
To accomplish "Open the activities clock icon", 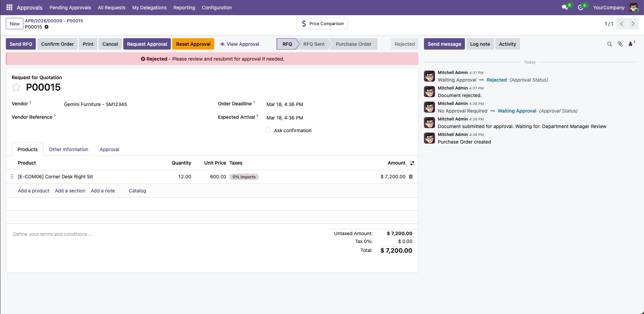I will [581, 7].
